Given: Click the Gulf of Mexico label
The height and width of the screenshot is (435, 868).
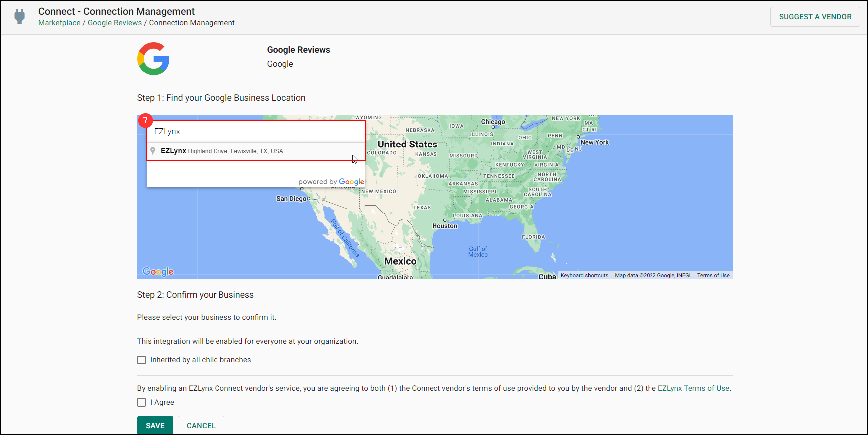Looking at the screenshot, I should coord(478,252).
